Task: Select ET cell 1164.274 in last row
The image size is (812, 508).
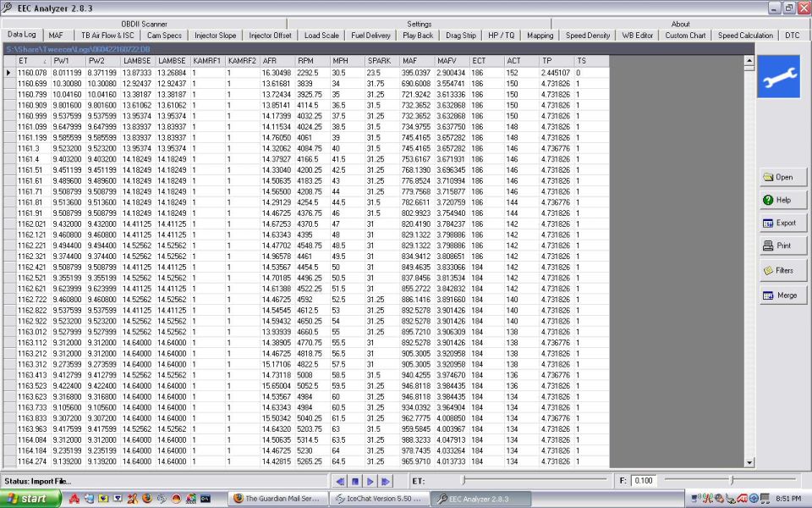Action: 33,461
